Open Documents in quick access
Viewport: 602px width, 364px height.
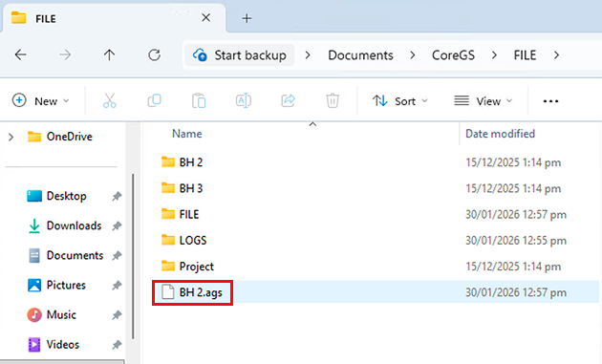pos(66,256)
